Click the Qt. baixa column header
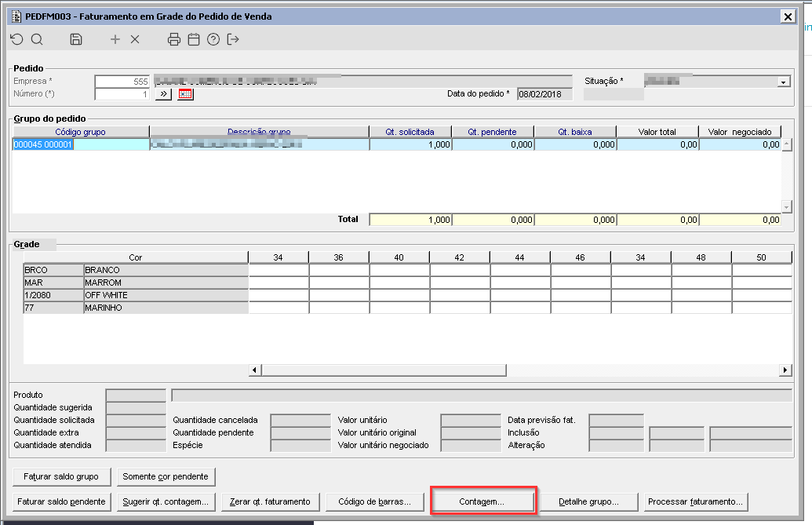 tap(575, 132)
